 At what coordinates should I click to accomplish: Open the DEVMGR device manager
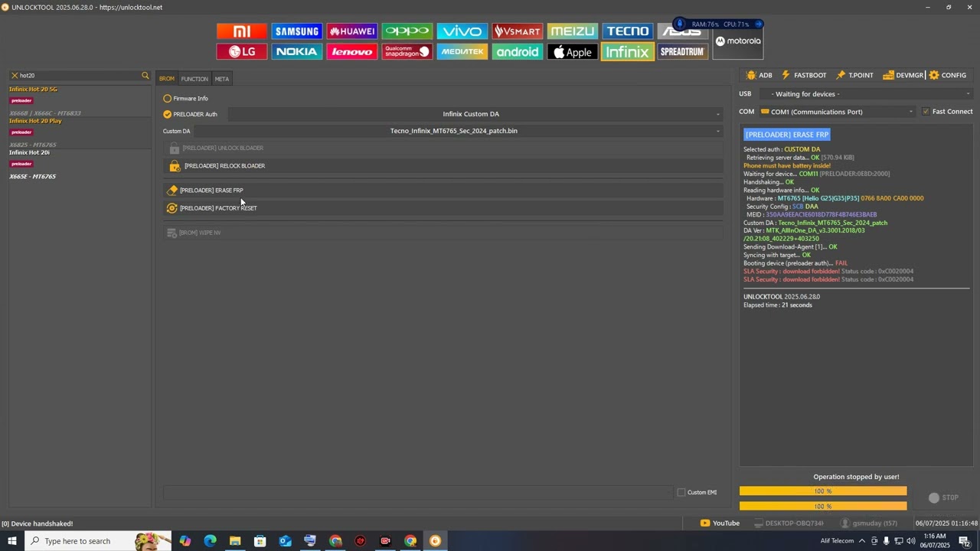(x=903, y=75)
